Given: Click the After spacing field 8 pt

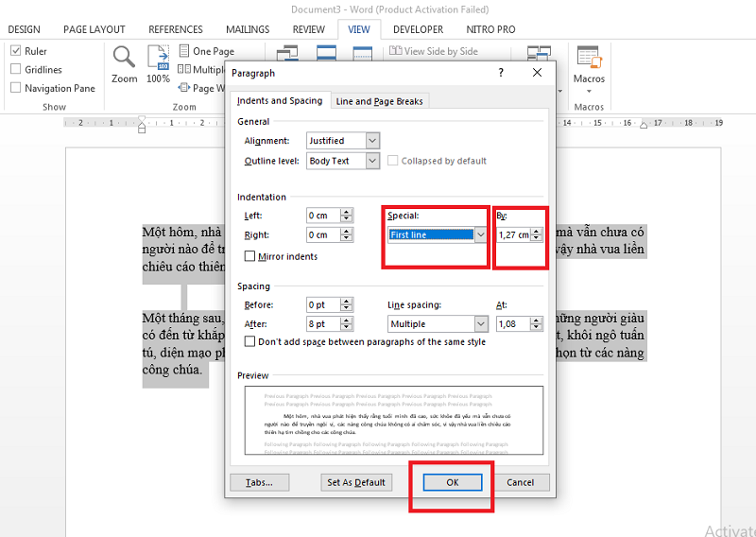Looking at the screenshot, I should (x=323, y=323).
